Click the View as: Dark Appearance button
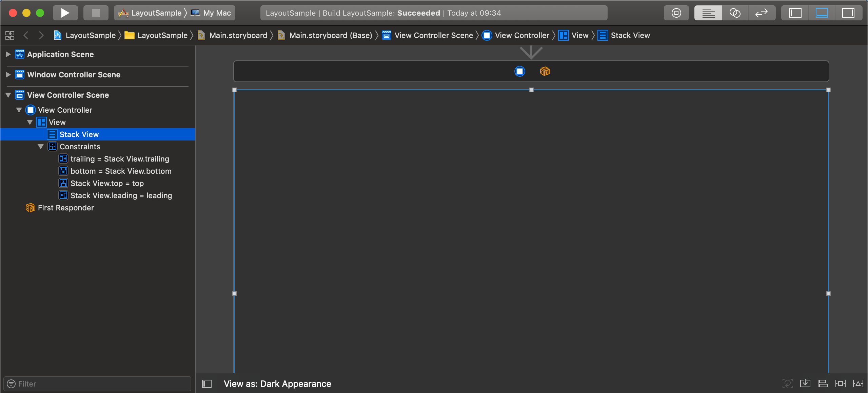The image size is (868, 393). point(277,383)
